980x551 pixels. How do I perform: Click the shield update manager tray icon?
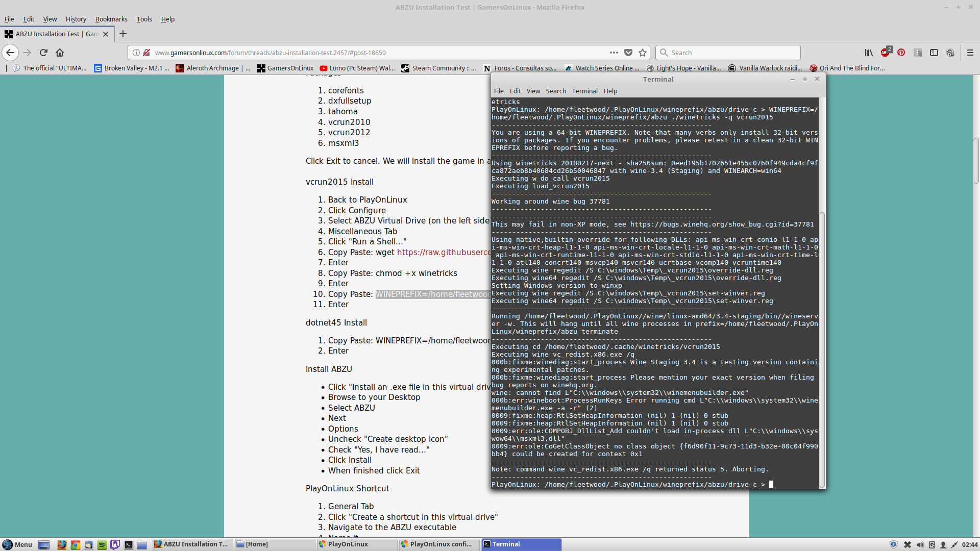coord(893,544)
